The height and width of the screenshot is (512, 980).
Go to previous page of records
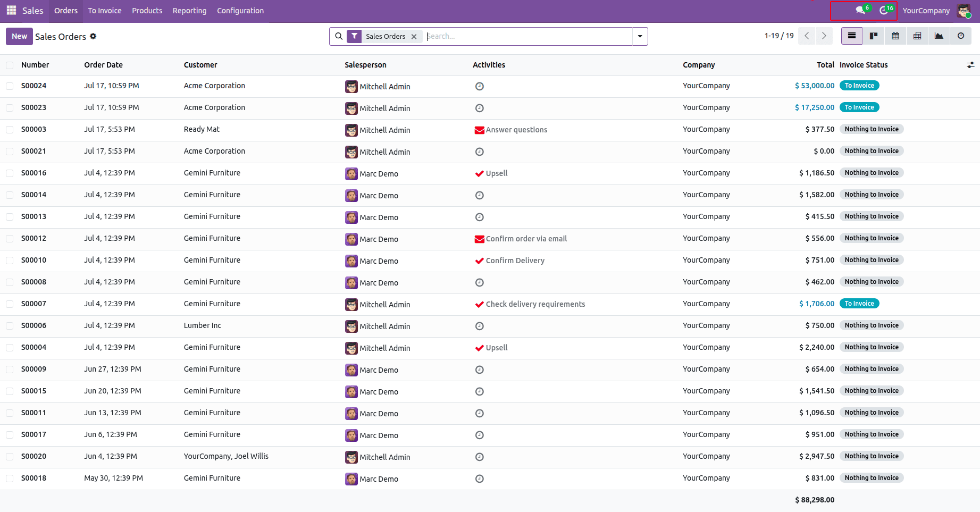[x=807, y=36]
